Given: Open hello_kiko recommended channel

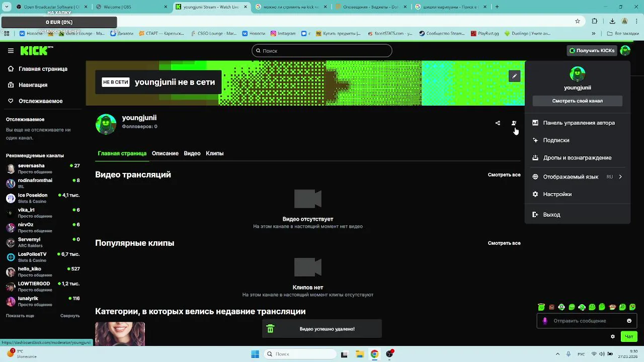Looking at the screenshot, I should coord(43,272).
